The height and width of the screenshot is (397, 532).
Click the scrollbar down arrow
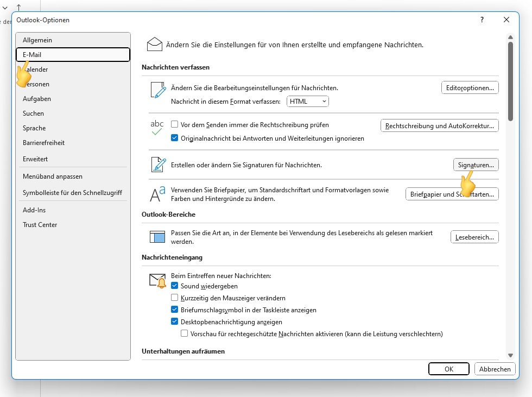[x=510, y=355]
